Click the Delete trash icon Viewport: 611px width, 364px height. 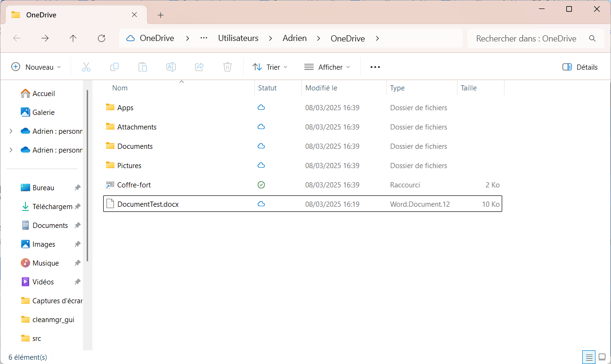228,67
